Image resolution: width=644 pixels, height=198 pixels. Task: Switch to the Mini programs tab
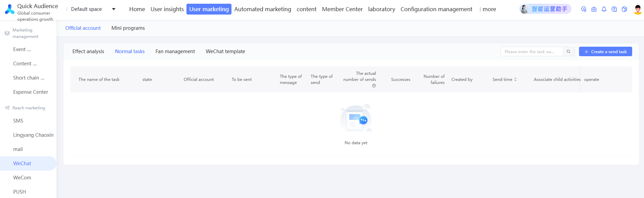coord(128,28)
